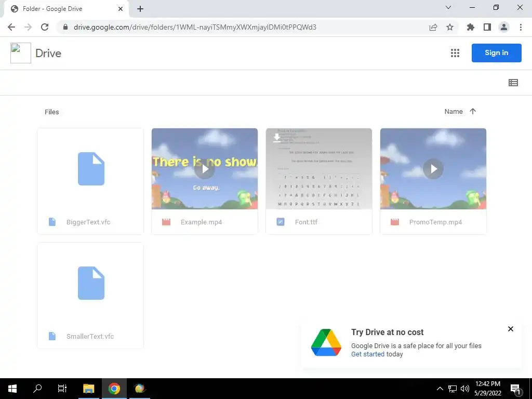Click the Drive title text
This screenshot has width=532, height=399.
[48, 54]
